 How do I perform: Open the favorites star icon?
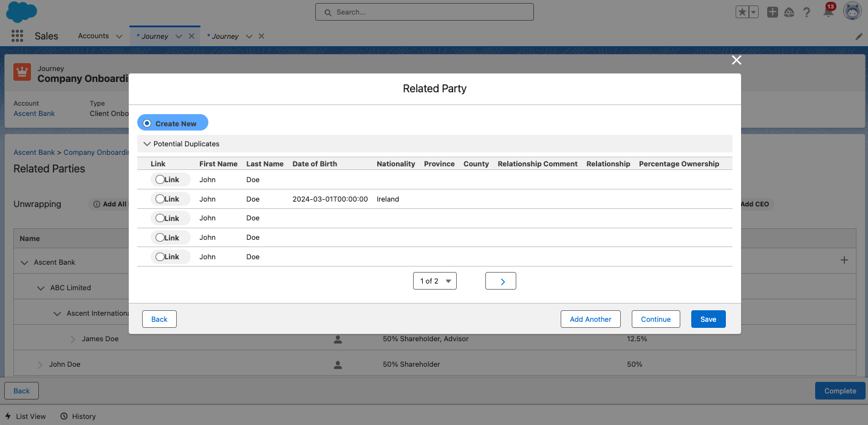tap(742, 12)
